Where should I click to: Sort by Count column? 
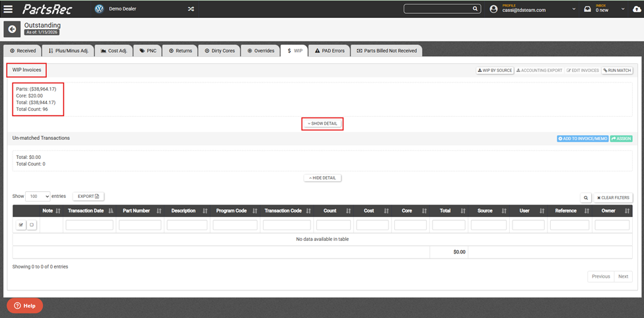[348, 211]
